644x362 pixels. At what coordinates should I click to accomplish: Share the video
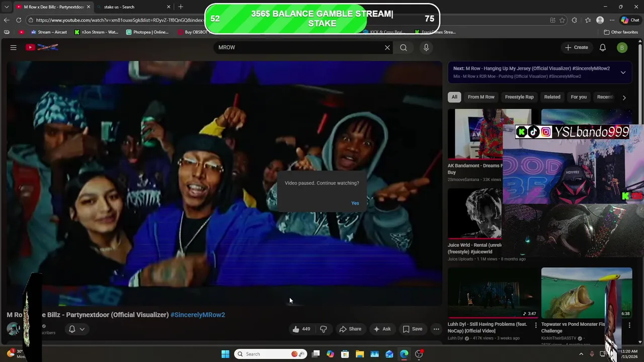coord(350,329)
